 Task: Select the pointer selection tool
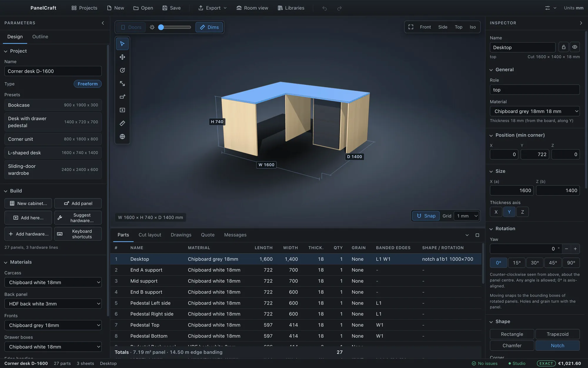tap(122, 44)
